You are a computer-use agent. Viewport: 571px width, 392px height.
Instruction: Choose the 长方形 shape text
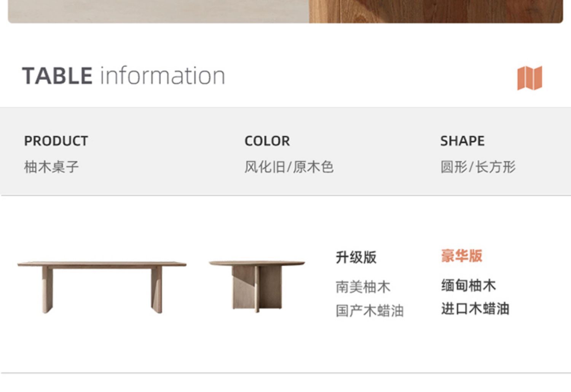click(x=496, y=167)
